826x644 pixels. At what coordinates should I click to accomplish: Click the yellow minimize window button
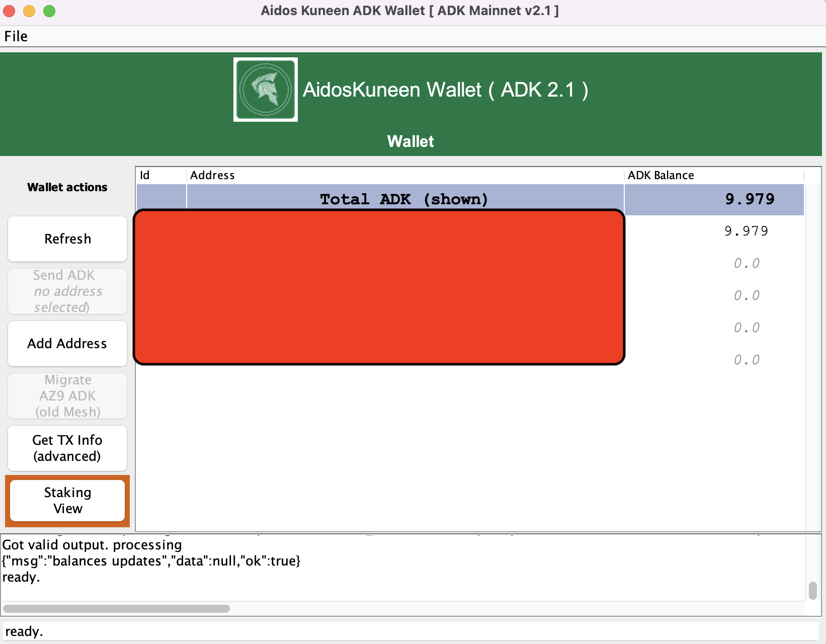click(x=29, y=11)
